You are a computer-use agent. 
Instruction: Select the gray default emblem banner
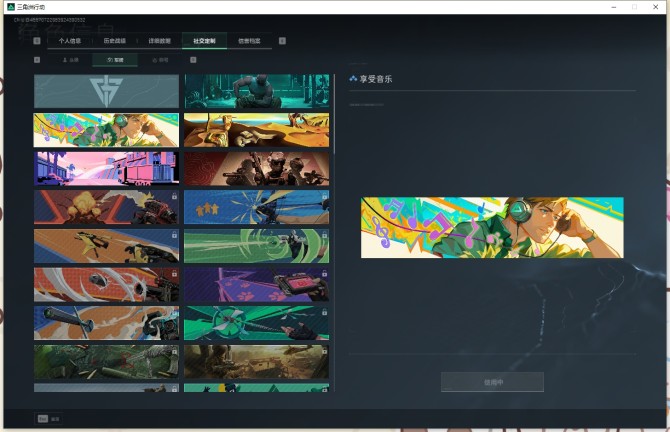(106, 91)
